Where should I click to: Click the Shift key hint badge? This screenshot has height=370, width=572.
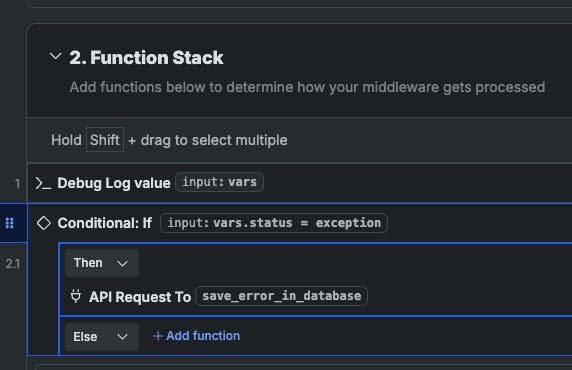(x=105, y=140)
